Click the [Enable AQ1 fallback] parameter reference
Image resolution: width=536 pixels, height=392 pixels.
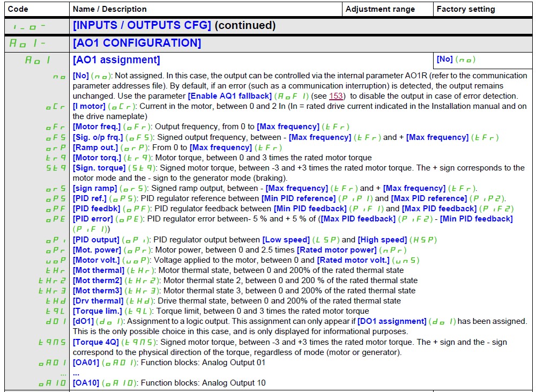click(230, 96)
